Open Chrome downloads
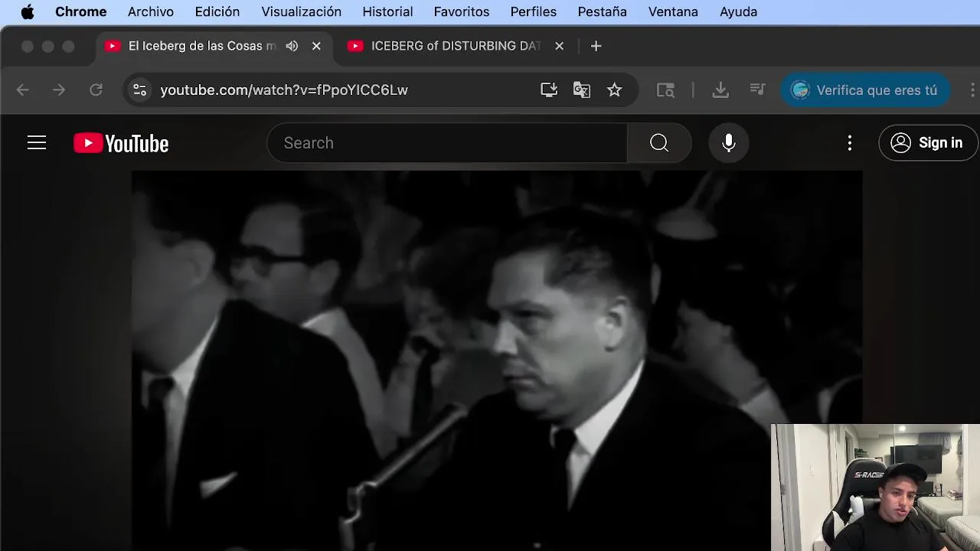The height and width of the screenshot is (551, 980). coord(720,90)
